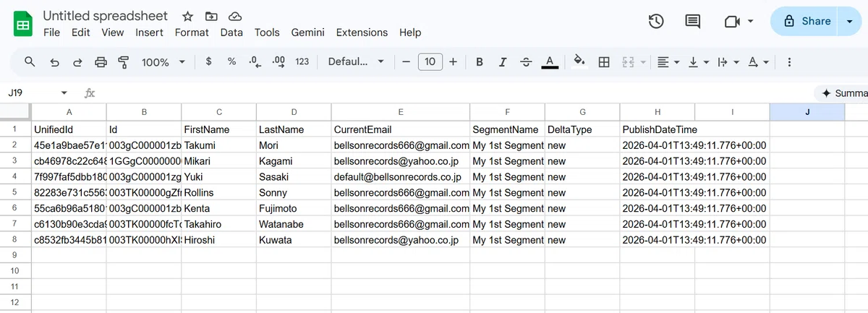This screenshot has height=313, width=868.
Task: Click the font size field
Action: coord(430,61)
